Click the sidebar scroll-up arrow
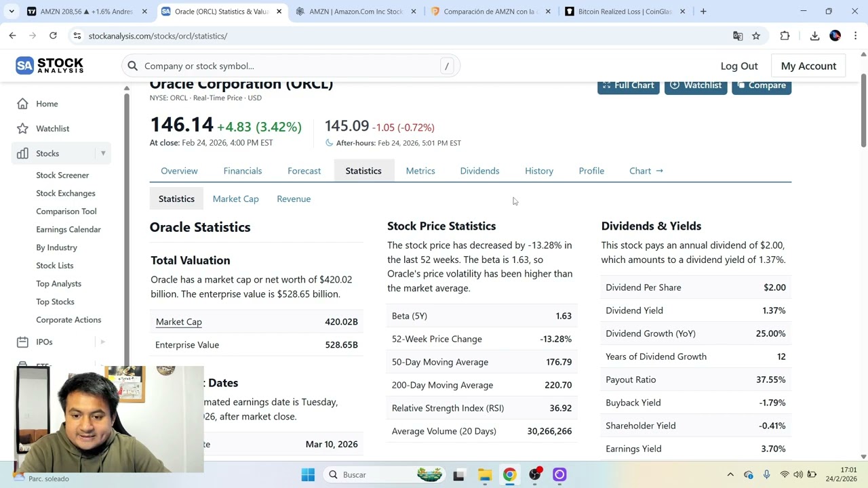868x488 pixels. click(126, 88)
